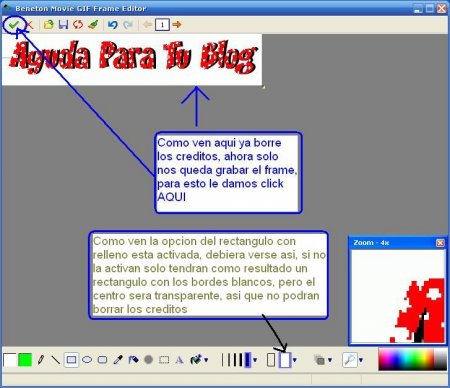Enable the filled rectangle option
Image resolution: width=450 pixels, height=388 pixels.
285,360
